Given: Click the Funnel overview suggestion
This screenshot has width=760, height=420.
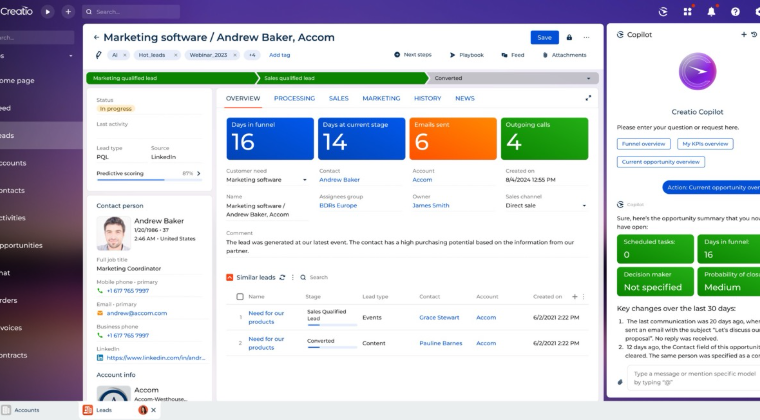Looking at the screenshot, I should [644, 144].
